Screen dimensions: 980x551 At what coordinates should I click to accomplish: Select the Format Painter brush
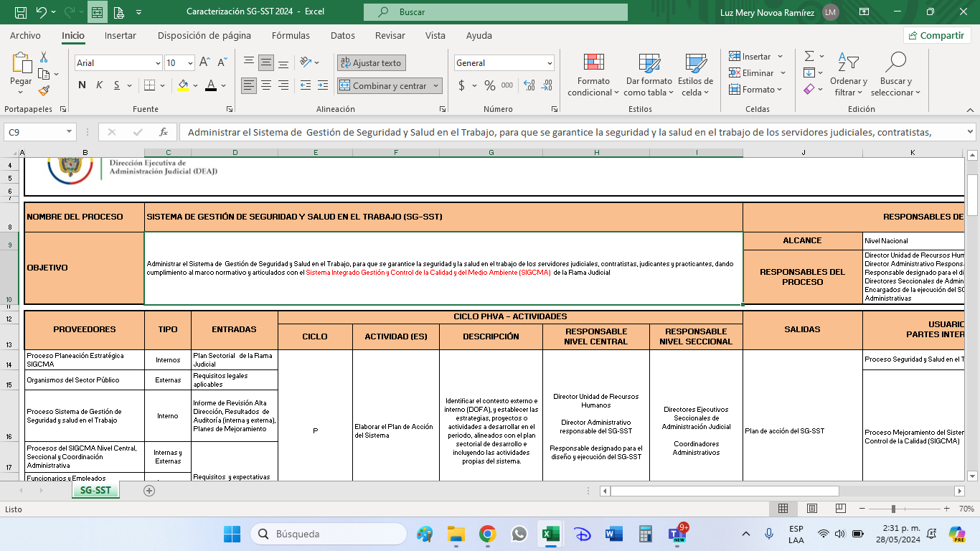[x=44, y=90]
